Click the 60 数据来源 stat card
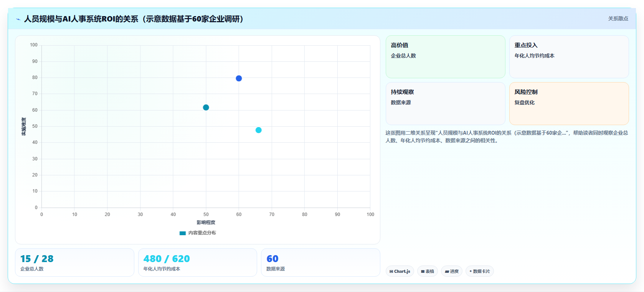Screen dimensions: 644x292 pyautogui.click(x=320, y=262)
